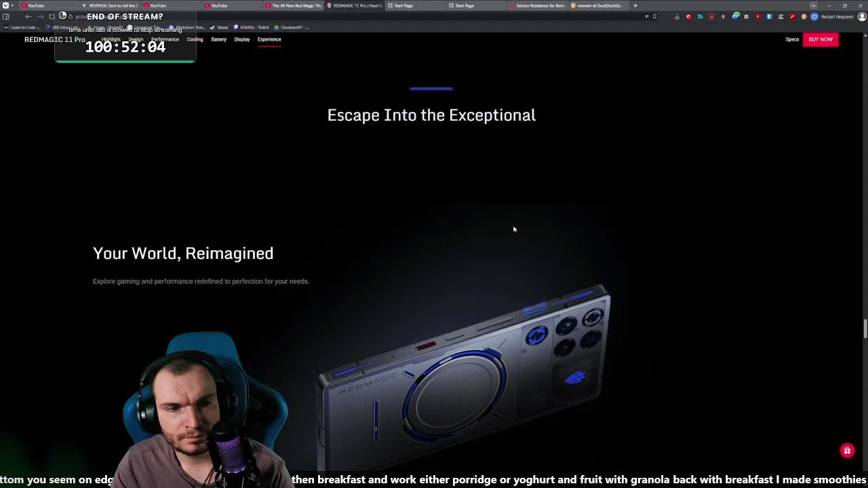Click the blue update power icon
Screen dimensions: 868x488
click(x=814, y=16)
